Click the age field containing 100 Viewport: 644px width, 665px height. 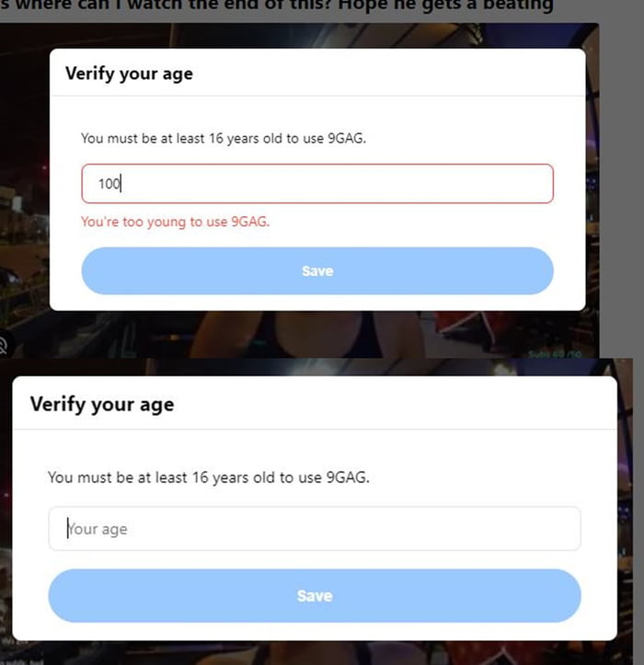[x=316, y=184]
